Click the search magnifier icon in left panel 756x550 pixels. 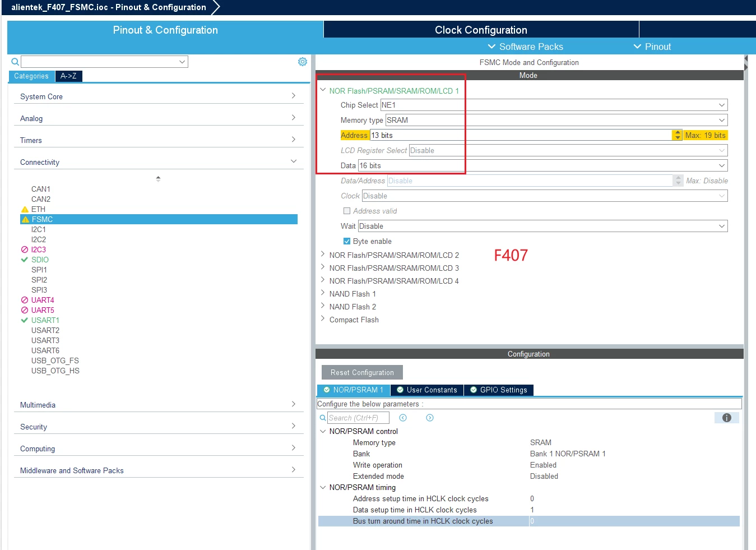click(15, 62)
